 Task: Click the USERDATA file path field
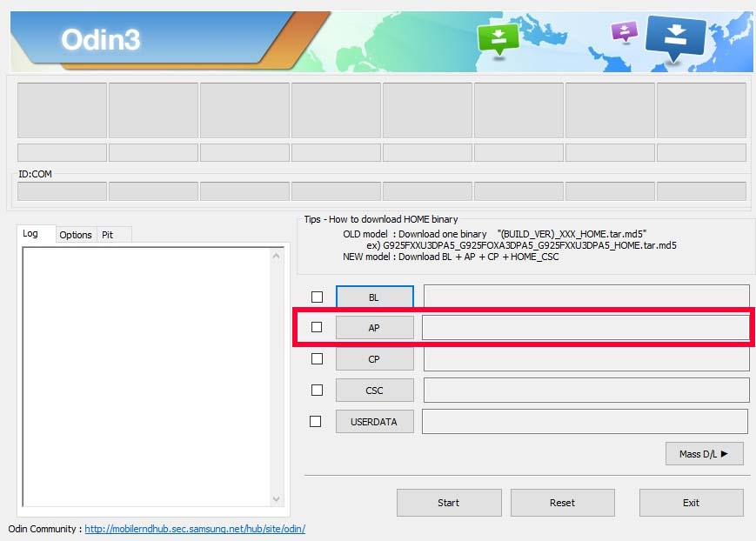[585, 422]
